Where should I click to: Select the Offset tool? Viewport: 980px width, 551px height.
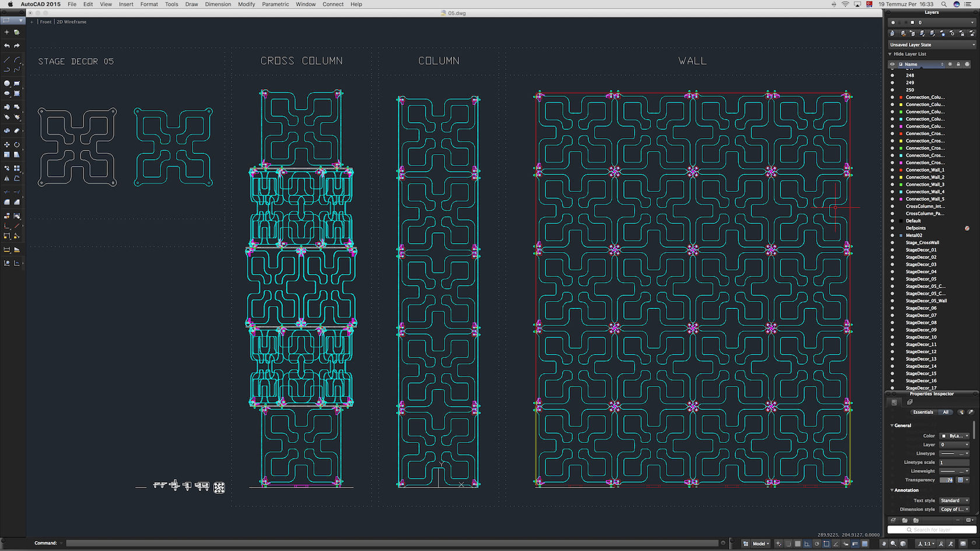coord(17,178)
